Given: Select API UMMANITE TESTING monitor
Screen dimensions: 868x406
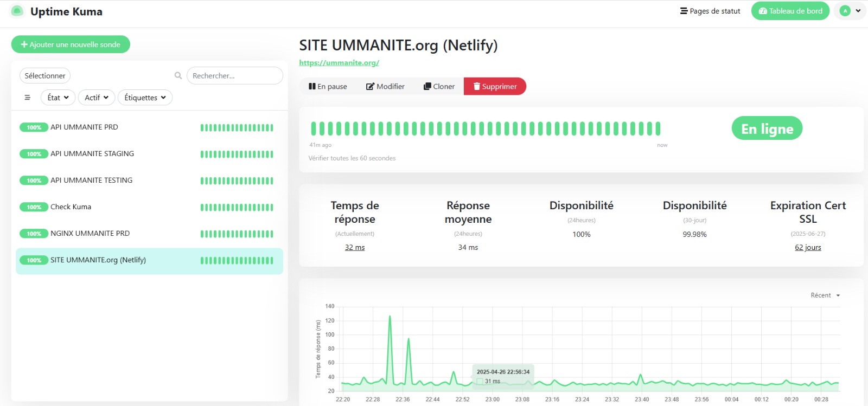Looking at the screenshot, I should click(x=149, y=181).
